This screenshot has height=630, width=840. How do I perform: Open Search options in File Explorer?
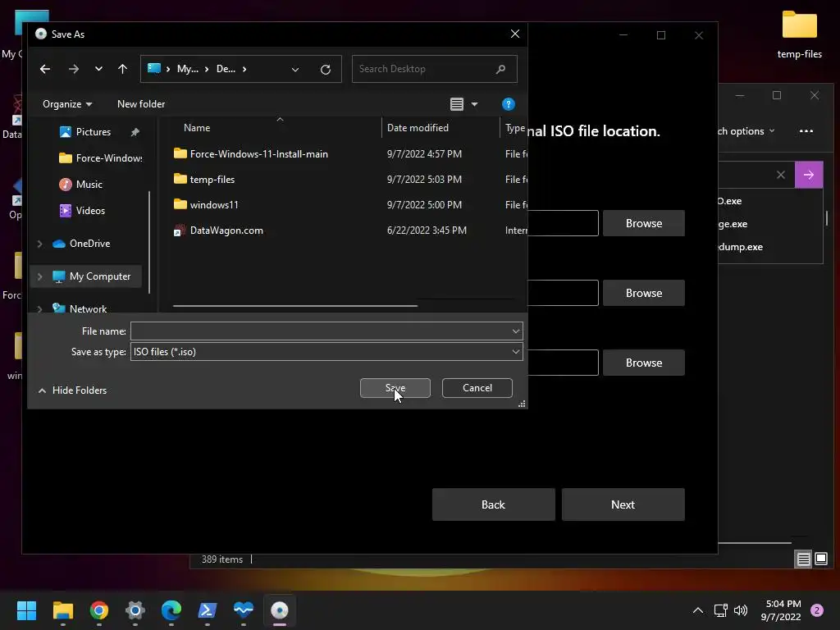point(746,131)
